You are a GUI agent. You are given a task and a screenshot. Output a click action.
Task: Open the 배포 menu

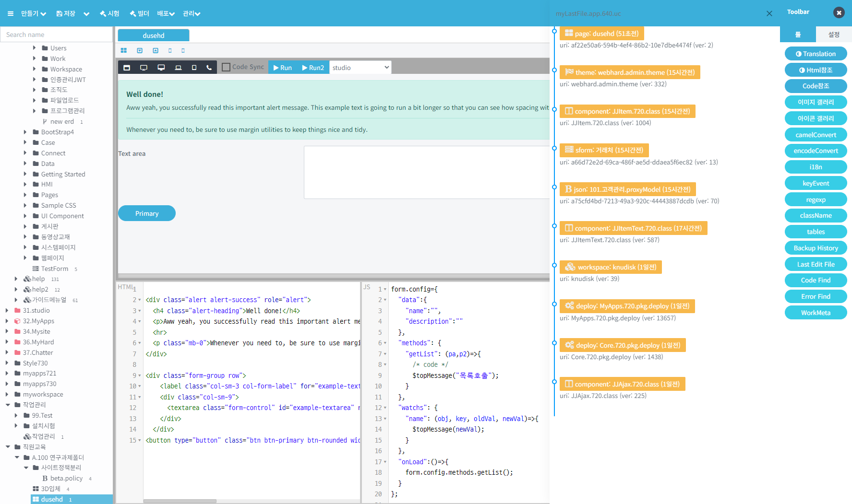click(166, 13)
